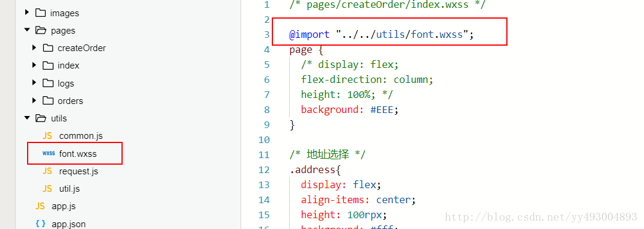Viewport: 644px width, 229px height.
Task: Click the 'page {' selector line
Action: (x=306, y=50)
